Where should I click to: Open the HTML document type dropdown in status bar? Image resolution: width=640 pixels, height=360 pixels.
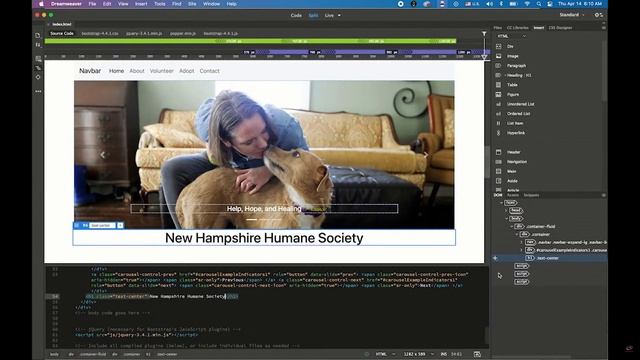(386, 354)
